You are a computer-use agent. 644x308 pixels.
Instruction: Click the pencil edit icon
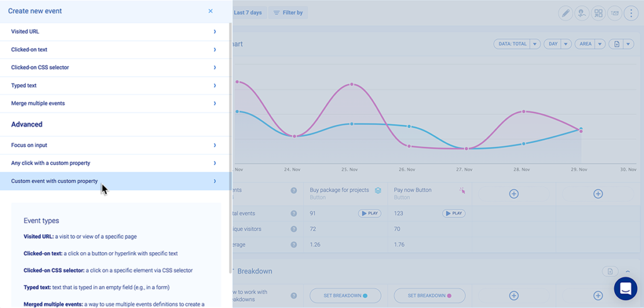point(565,13)
